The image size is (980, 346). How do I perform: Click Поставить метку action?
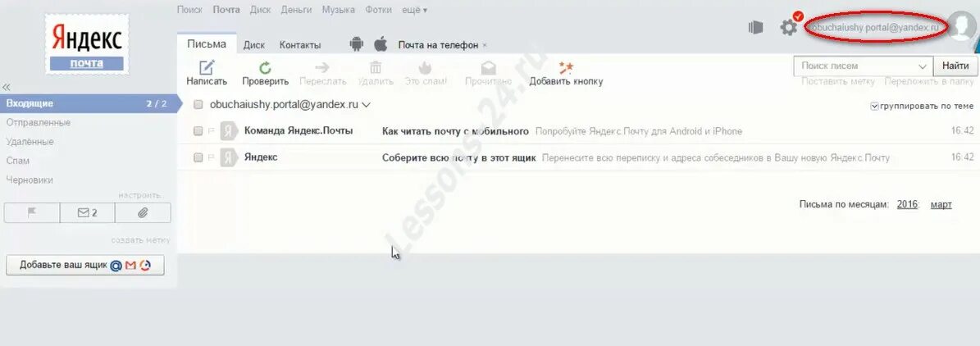coord(838,81)
